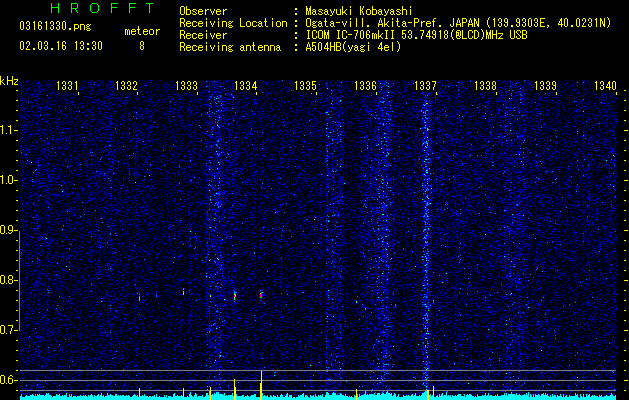Click the 1332 time axis marker
Image resolution: width=629 pixels, height=400 pixels.
tap(126, 85)
